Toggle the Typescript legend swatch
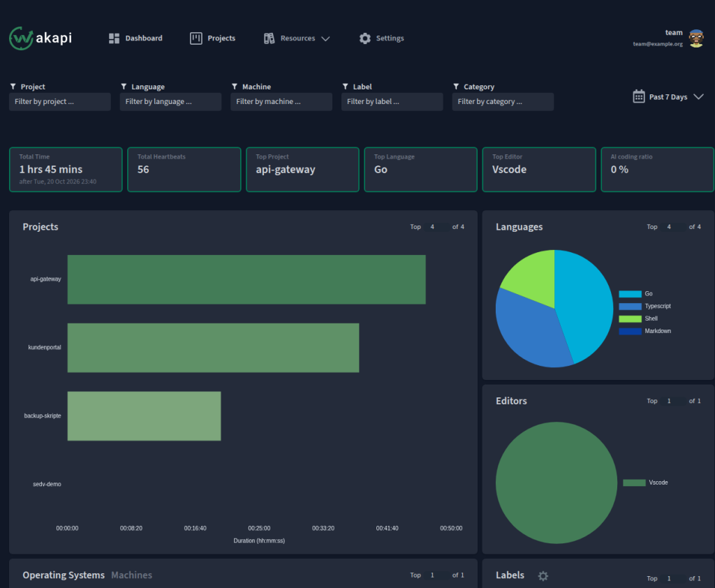 point(631,306)
